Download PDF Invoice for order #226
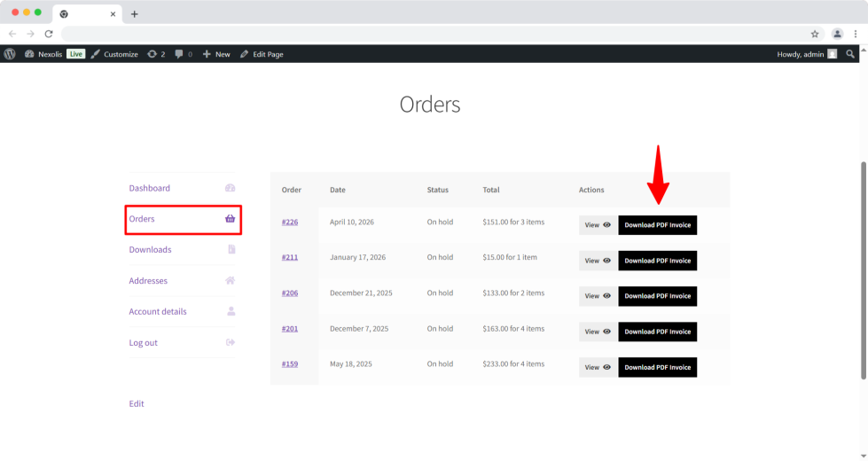This screenshot has height=461, width=868. 658,225
